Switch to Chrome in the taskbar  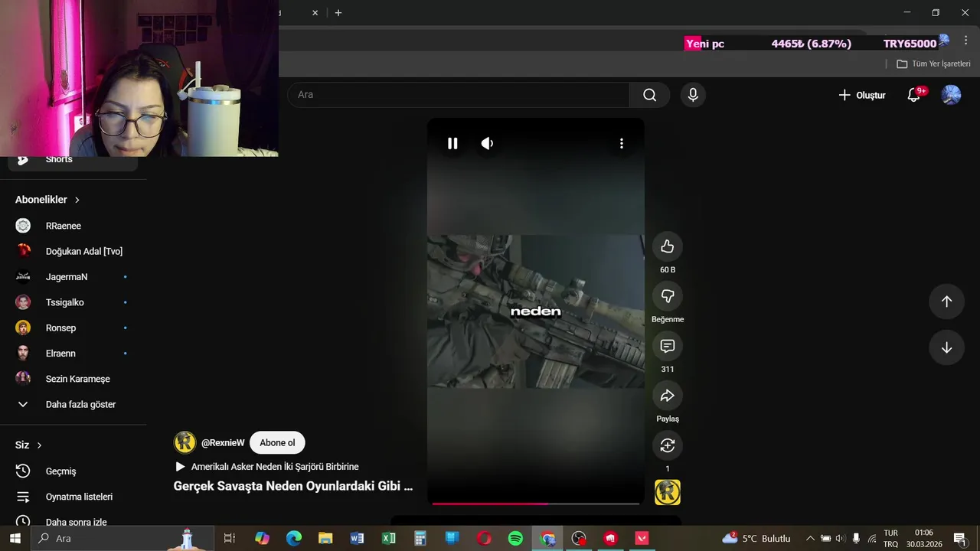tap(547, 538)
